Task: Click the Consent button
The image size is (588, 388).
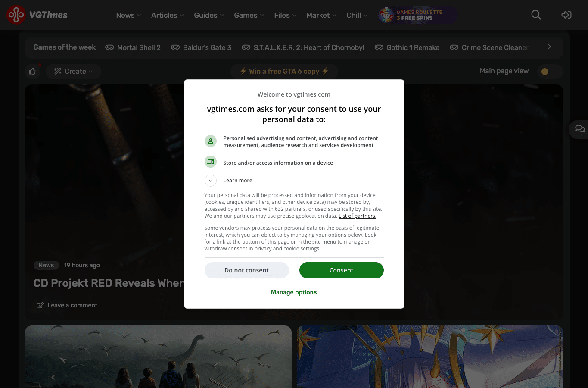Action: click(x=342, y=270)
